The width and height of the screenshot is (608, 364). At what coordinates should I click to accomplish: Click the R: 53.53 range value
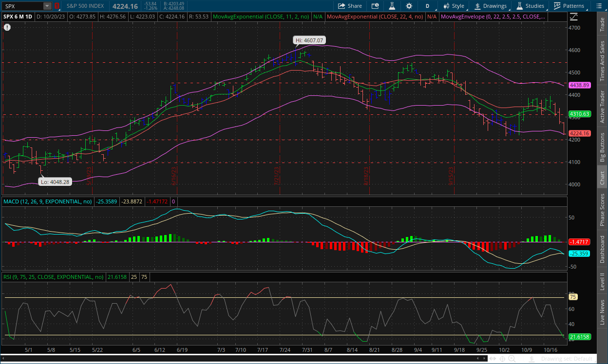[x=198, y=17]
